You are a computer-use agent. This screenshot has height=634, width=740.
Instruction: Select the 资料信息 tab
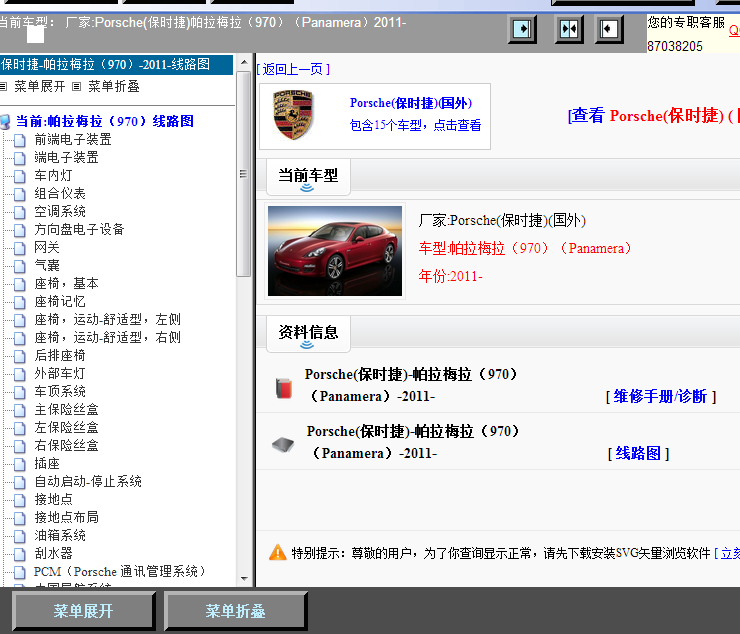coord(308,334)
